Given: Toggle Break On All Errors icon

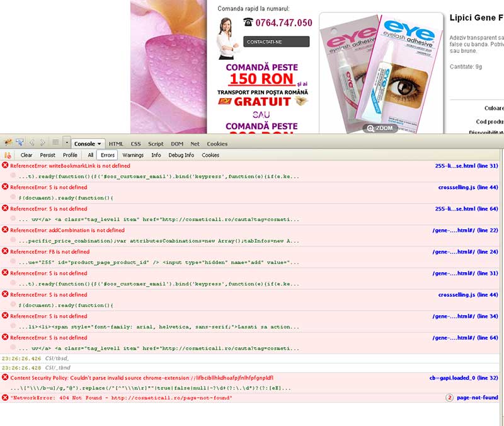Looking at the screenshot, I should pos(8,155).
